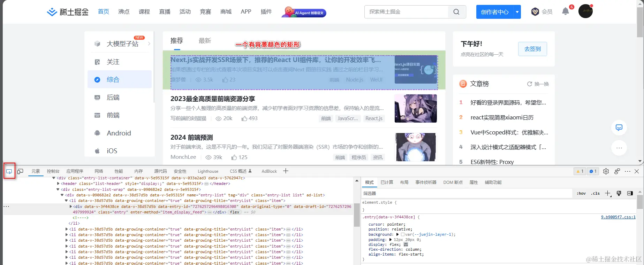Open the DevTools feedback icon

[617, 171]
